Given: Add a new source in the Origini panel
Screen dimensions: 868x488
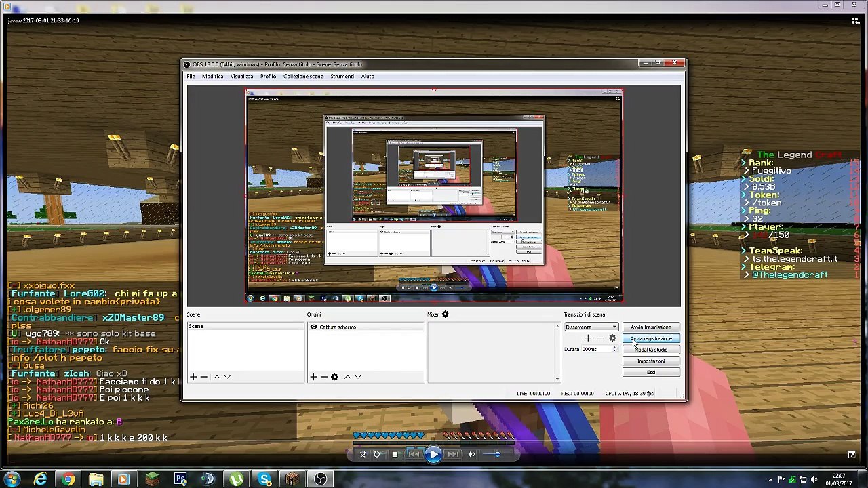Looking at the screenshot, I should click(313, 377).
